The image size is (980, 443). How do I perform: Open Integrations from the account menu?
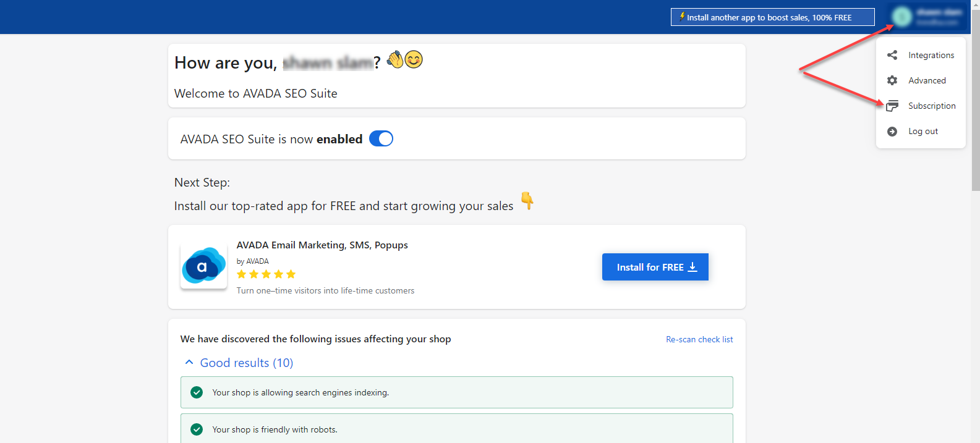click(x=921, y=55)
